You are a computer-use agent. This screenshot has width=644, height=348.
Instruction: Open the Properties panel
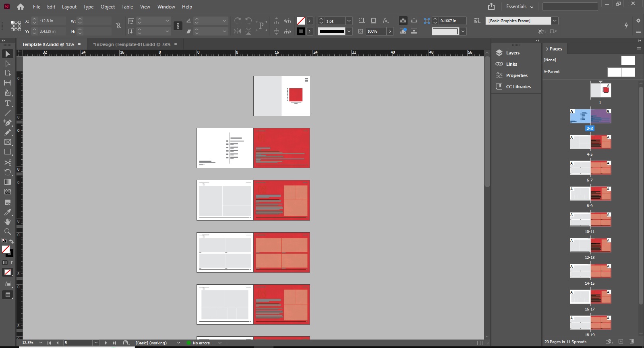click(x=517, y=75)
